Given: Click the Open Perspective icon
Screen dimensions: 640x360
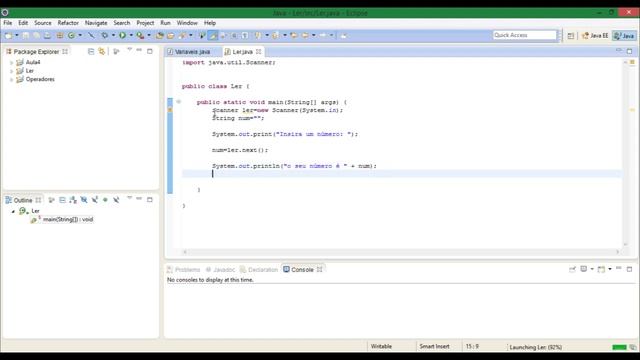Looking at the screenshot, I should pyautogui.click(x=571, y=36).
